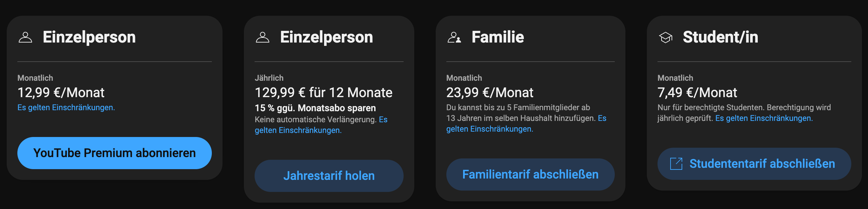Click the 129,99 € für 12 Monate price

(x=323, y=92)
